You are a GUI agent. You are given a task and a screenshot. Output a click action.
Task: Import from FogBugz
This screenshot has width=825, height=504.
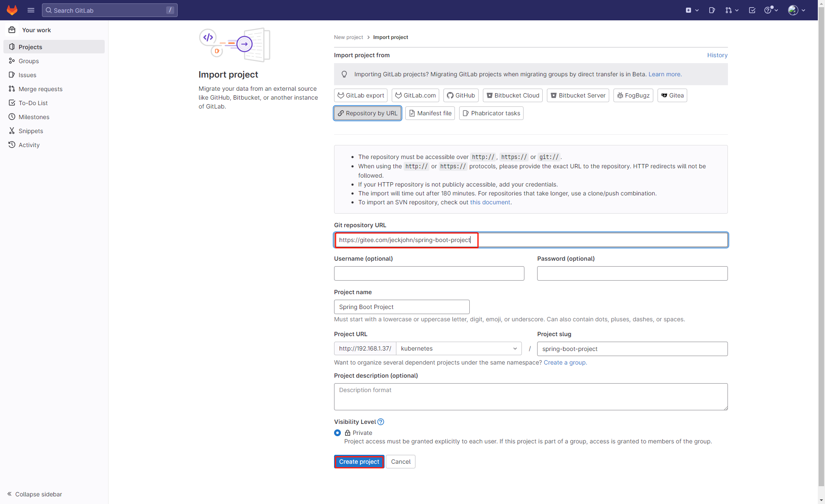click(x=633, y=95)
